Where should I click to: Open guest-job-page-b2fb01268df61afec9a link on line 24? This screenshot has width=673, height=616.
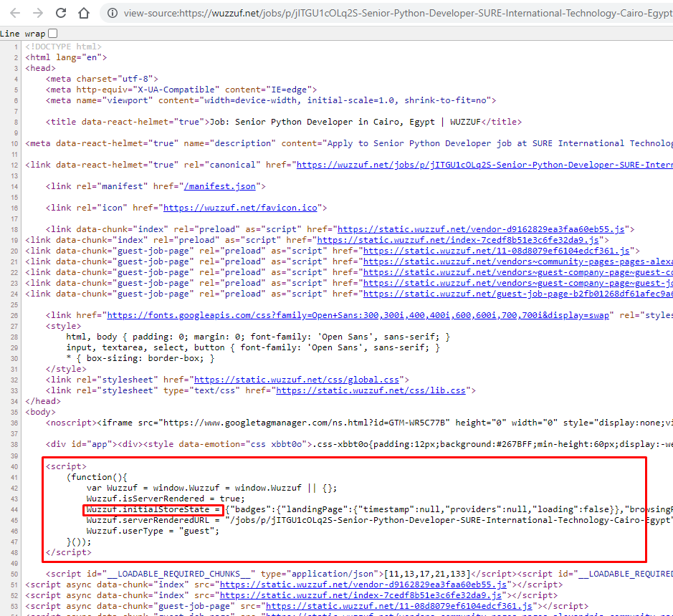[x=517, y=294]
